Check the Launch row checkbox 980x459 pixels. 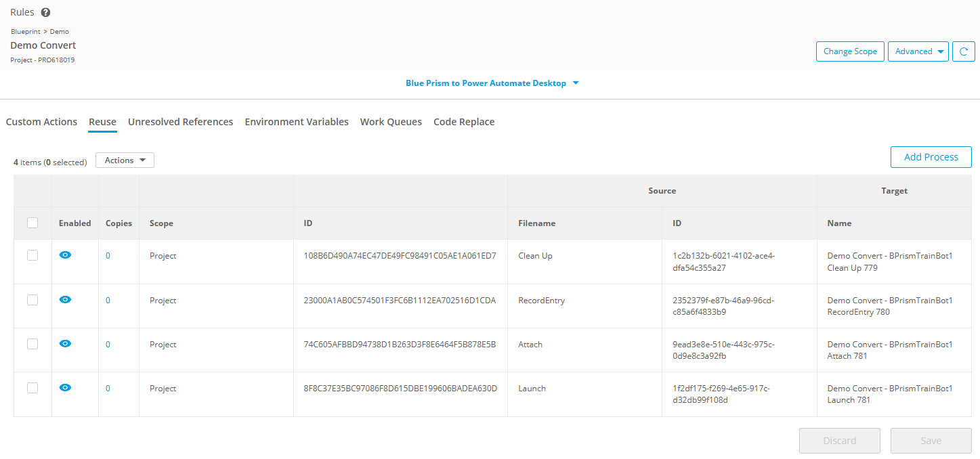pos(33,388)
